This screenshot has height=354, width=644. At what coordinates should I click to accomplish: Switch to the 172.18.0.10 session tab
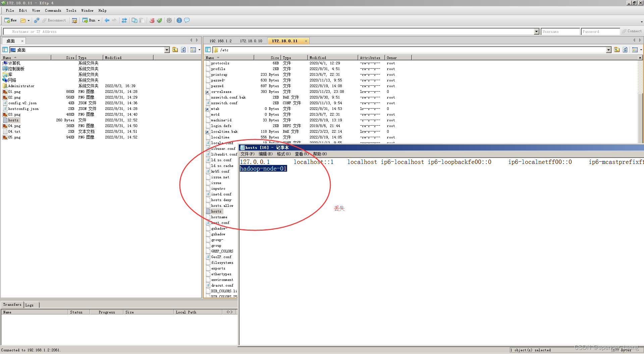coord(251,41)
